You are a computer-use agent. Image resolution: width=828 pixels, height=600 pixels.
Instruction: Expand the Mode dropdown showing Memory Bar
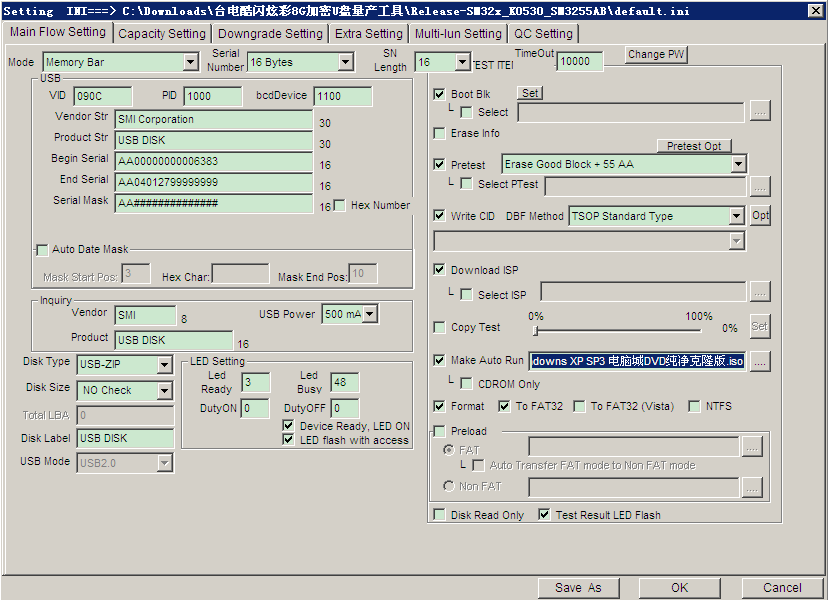pos(190,62)
